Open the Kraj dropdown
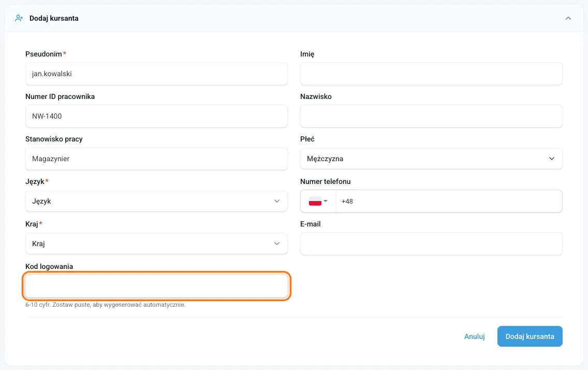 pos(156,244)
